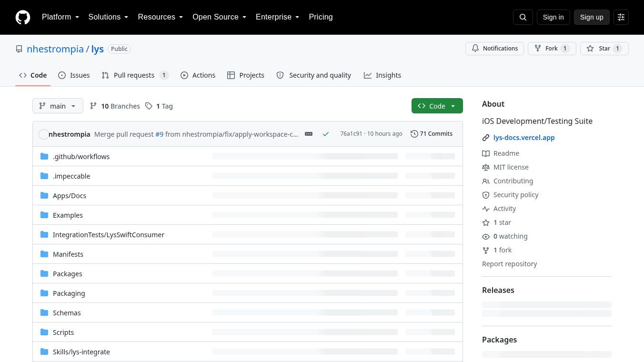The width and height of the screenshot is (644, 362).
Task: Click the repository icon beside nhestrompia
Action: 19,49
